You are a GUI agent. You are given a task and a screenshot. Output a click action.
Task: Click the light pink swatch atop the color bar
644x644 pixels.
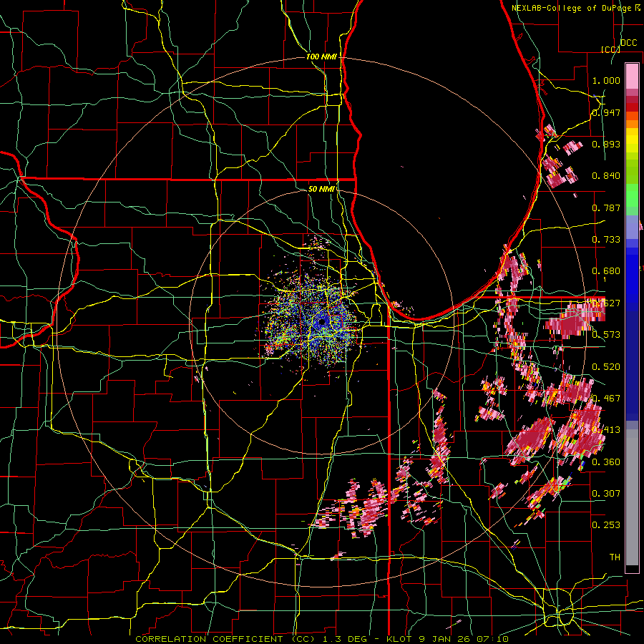pyautogui.click(x=632, y=76)
